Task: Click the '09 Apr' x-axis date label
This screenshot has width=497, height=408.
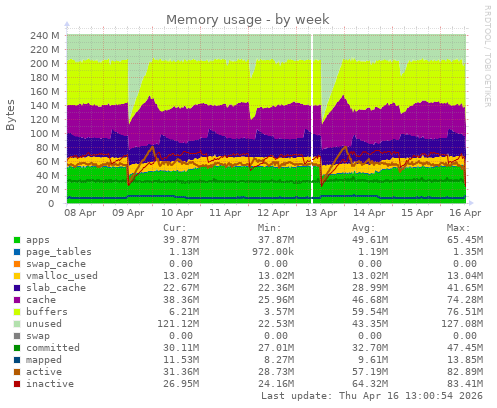Action: click(128, 213)
